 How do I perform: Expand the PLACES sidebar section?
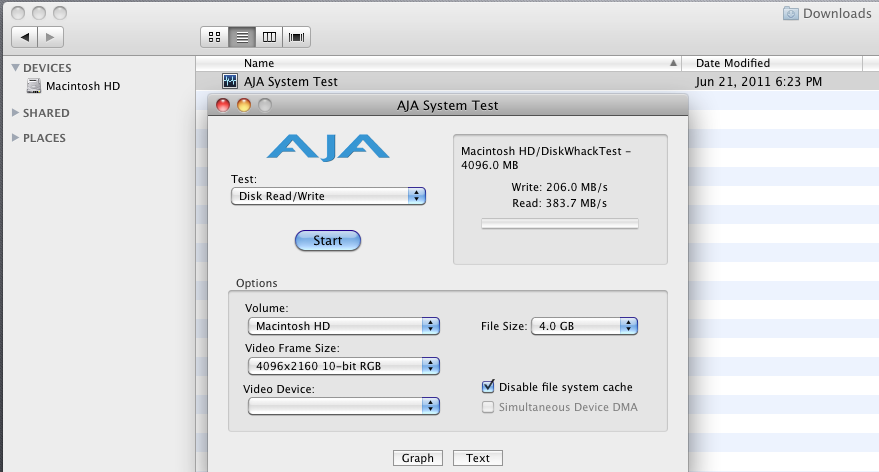pyautogui.click(x=16, y=137)
